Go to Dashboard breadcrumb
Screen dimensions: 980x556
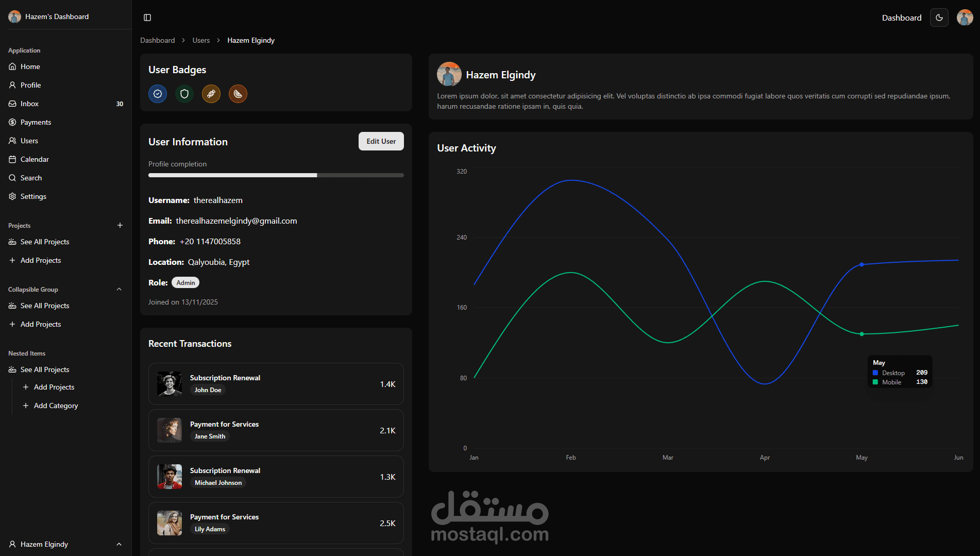pos(158,40)
